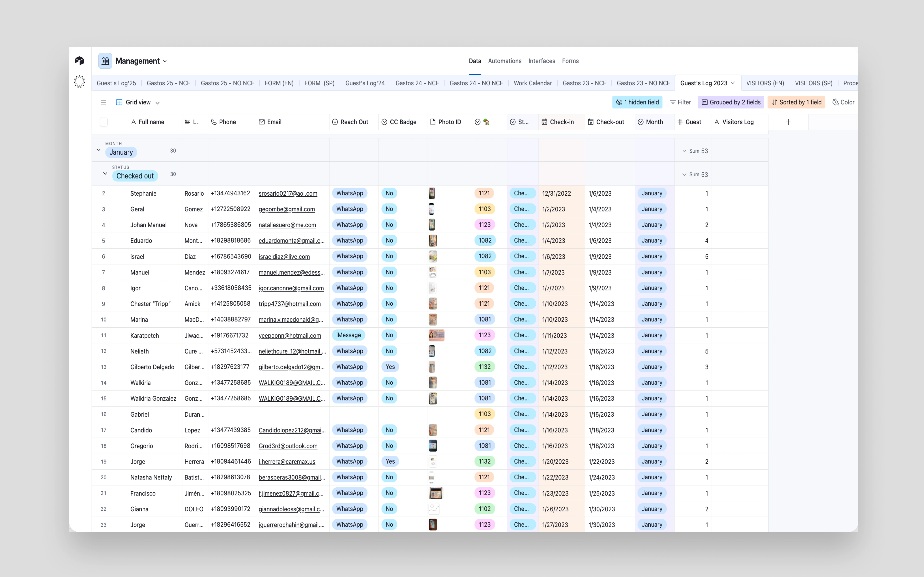Click the Airtable home logo icon
This screenshot has width=924, height=577.
coord(80,61)
